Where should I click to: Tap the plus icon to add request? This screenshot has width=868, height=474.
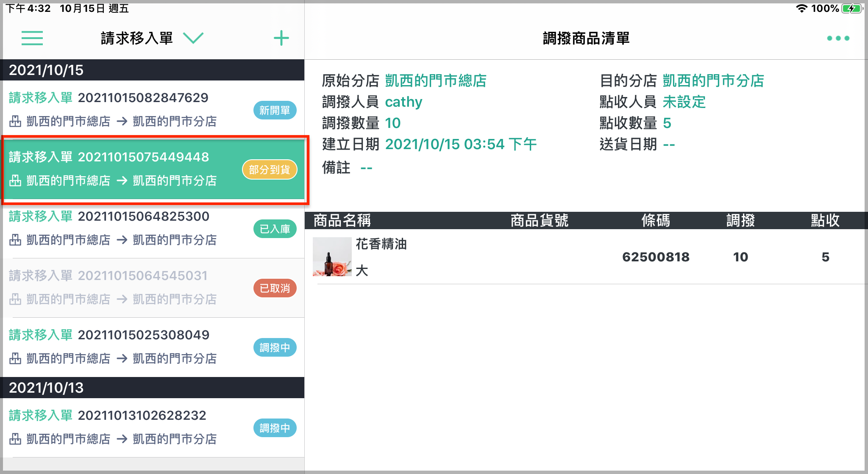[281, 38]
